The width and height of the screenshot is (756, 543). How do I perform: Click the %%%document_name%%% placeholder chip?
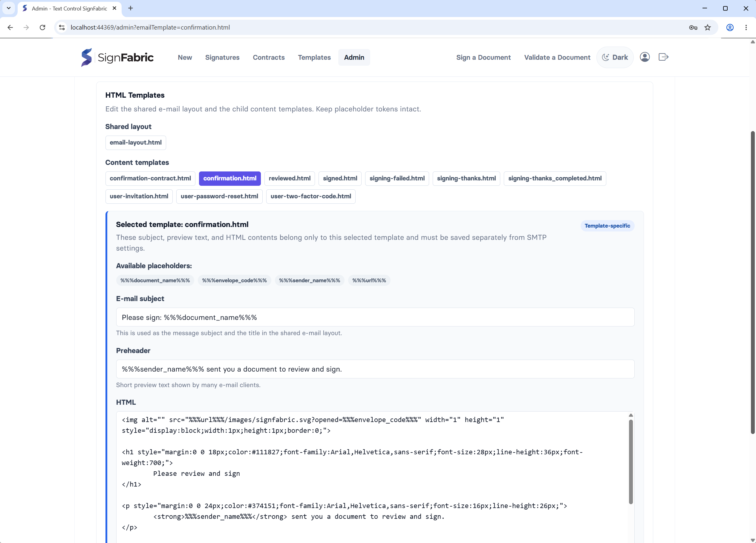pyautogui.click(x=155, y=280)
